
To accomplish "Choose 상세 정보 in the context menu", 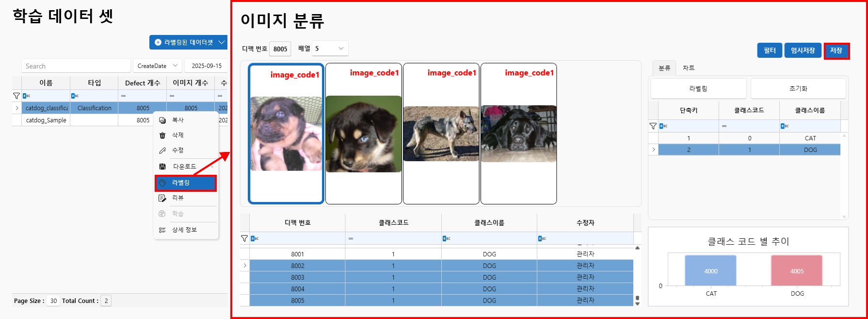I will (186, 230).
